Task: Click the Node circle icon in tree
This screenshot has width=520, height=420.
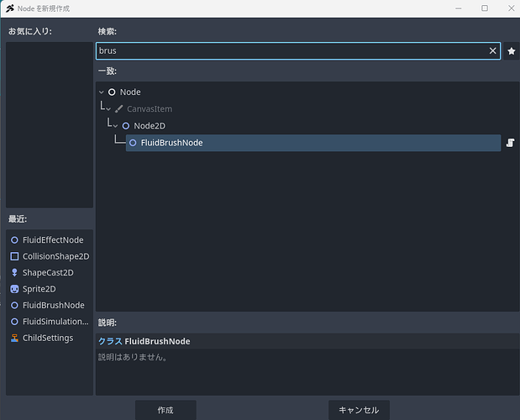Action: click(x=112, y=92)
